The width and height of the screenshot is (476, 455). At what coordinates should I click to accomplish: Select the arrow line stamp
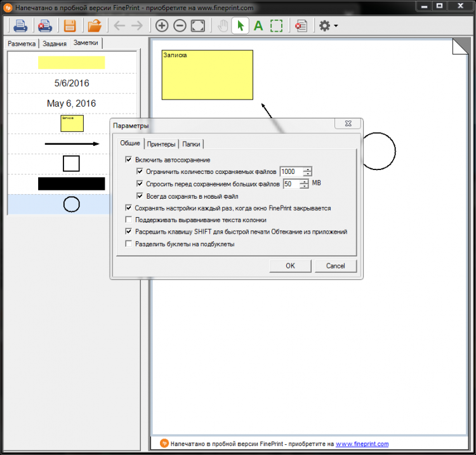(72, 143)
